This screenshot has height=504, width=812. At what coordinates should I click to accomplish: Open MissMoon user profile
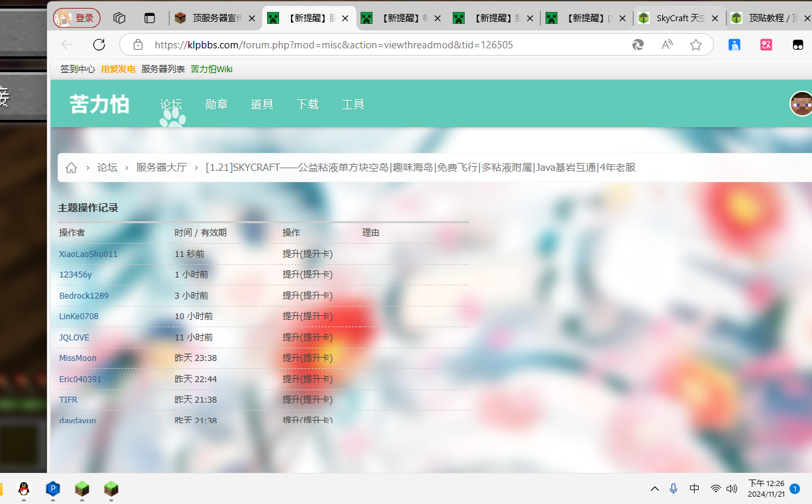click(78, 358)
